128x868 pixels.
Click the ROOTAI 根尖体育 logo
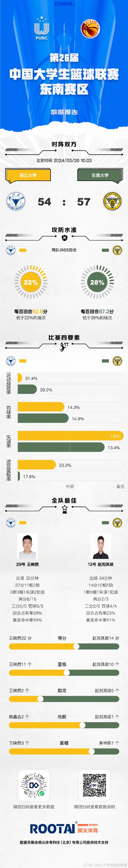coord(64,829)
